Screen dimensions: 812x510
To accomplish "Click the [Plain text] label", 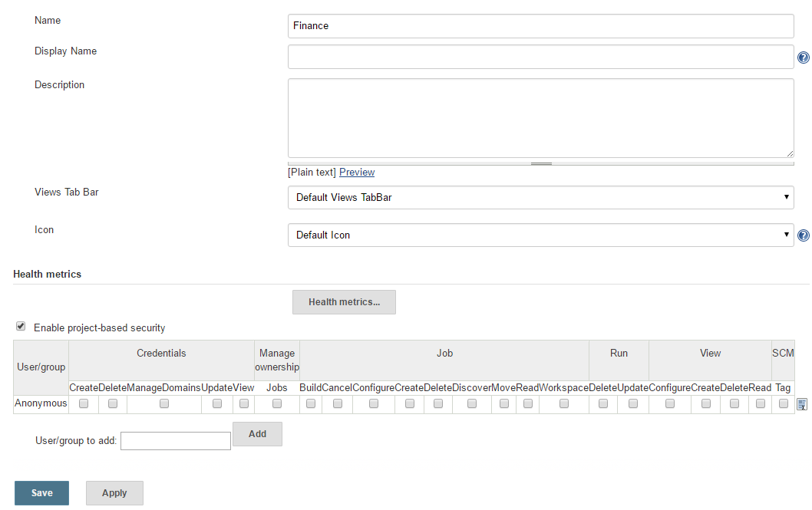I will click(x=312, y=173).
